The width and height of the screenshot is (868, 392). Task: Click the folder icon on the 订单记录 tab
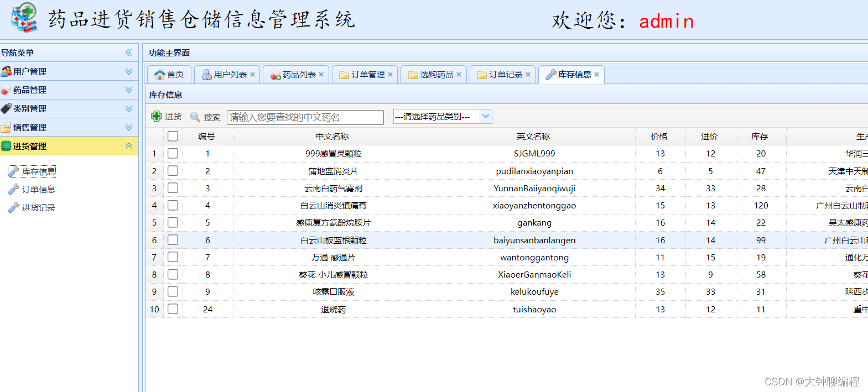[x=482, y=75]
